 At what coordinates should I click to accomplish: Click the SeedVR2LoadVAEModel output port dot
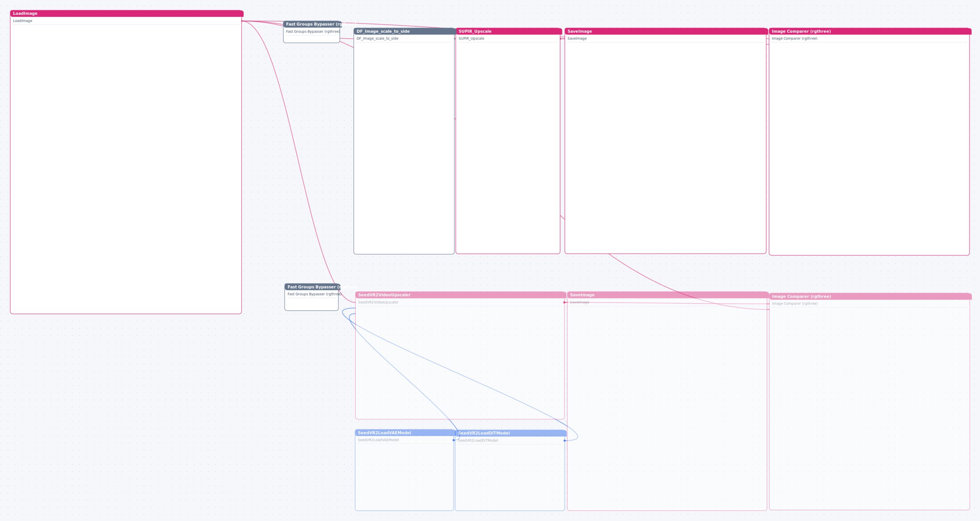click(453, 440)
